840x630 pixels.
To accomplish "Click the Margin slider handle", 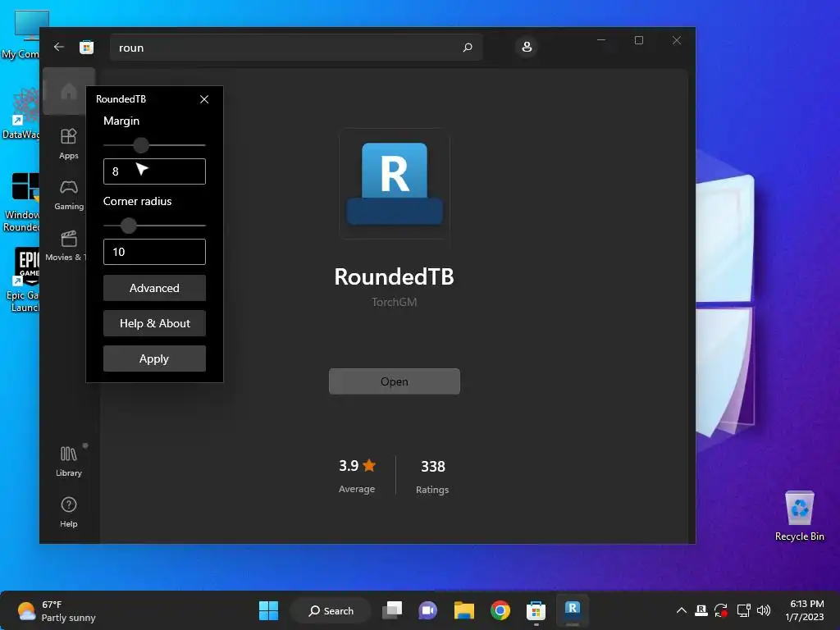I will point(141,145).
